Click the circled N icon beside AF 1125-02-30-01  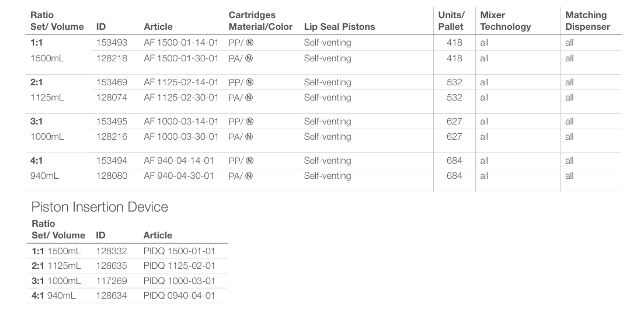(x=249, y=98)
